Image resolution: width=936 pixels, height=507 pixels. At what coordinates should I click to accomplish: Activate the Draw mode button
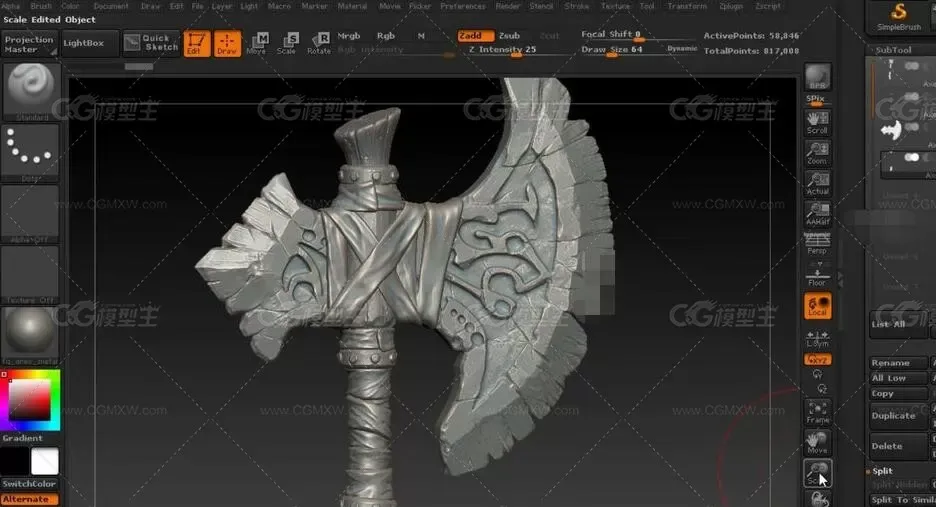(x=227, y=44)
